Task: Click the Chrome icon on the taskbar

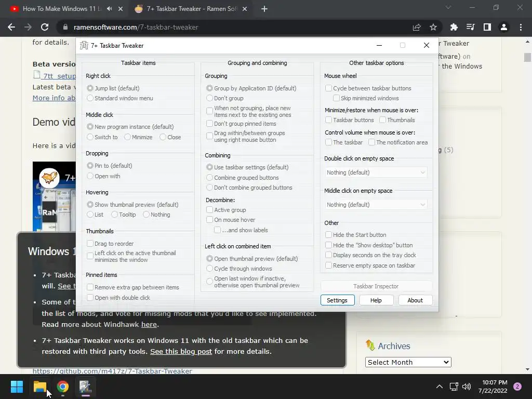Action: click(x=63, y=387)
